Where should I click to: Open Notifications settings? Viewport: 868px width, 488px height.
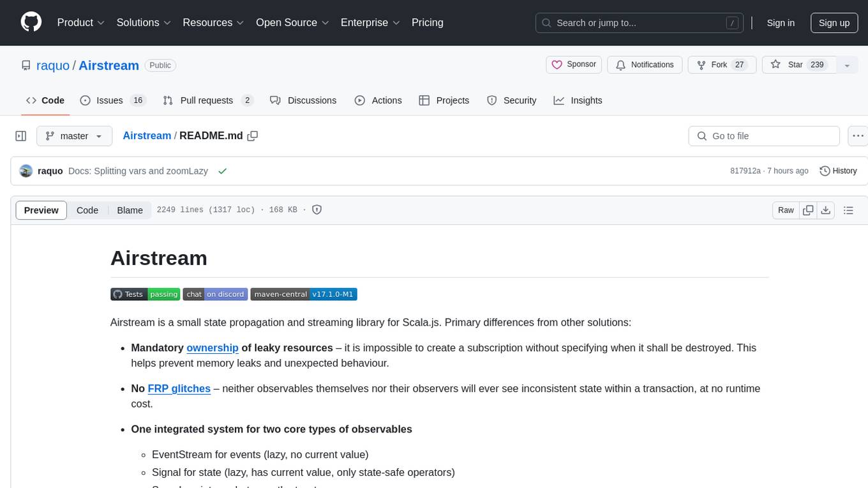pos(645,65)
